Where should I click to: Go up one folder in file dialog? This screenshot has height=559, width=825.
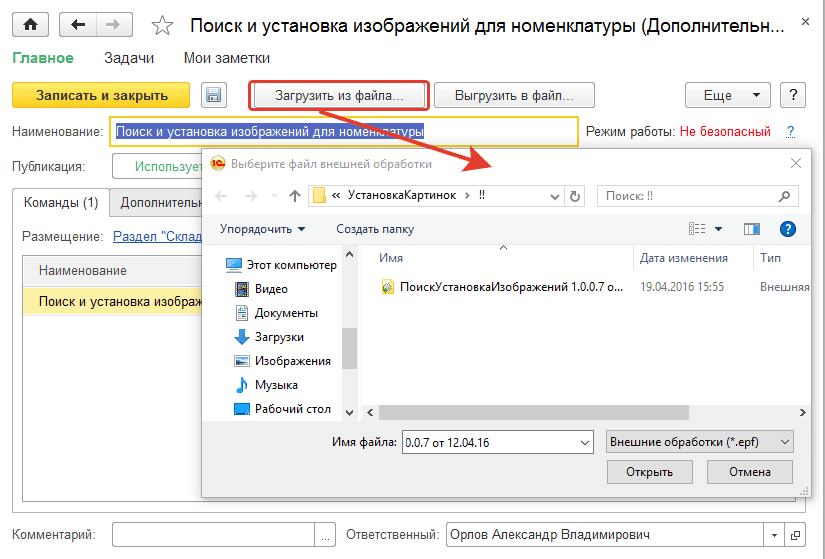click(x=295, y=196)
